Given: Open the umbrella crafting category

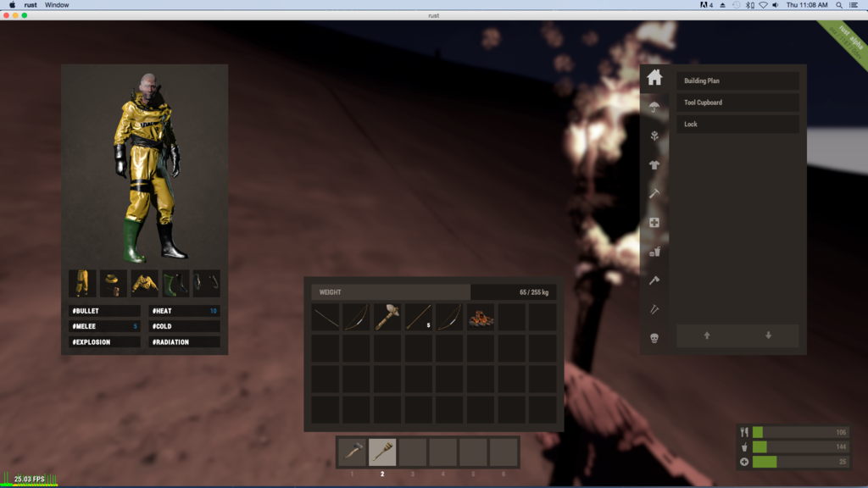Looking at the screenshot, I should 654,107.
